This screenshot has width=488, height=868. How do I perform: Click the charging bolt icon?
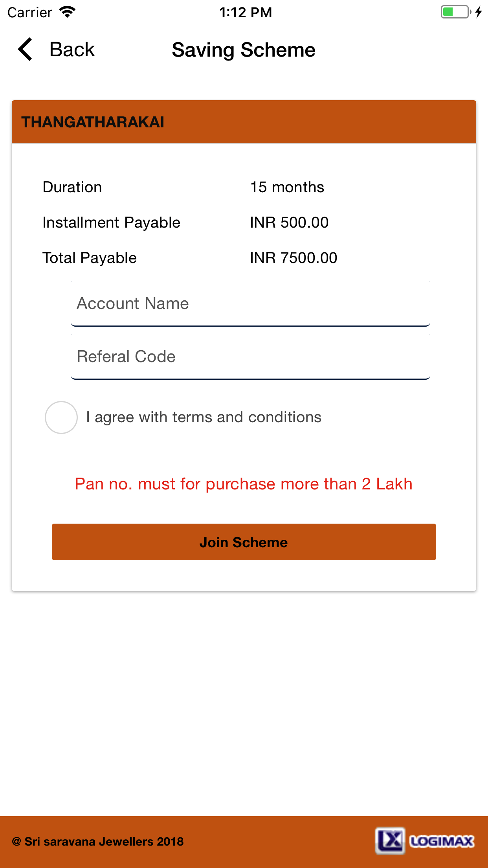coord(478,12)
